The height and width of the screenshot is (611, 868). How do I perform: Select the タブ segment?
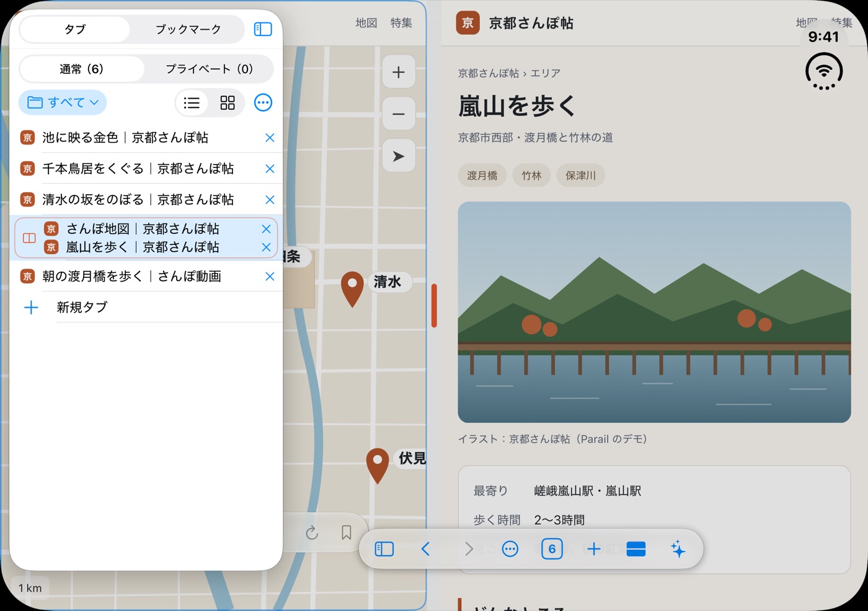pyautogui.click(x=75, y=29)
